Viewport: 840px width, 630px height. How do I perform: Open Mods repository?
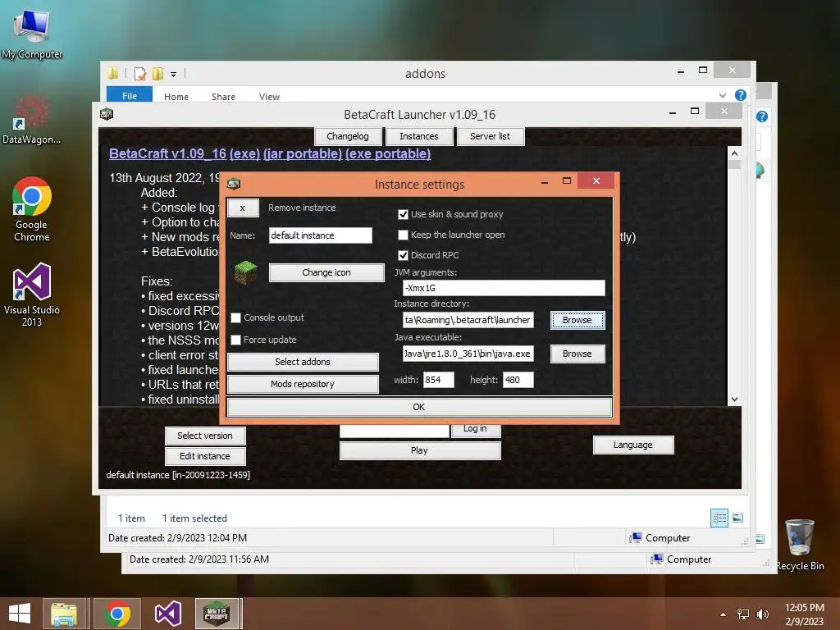coord(303,384)
